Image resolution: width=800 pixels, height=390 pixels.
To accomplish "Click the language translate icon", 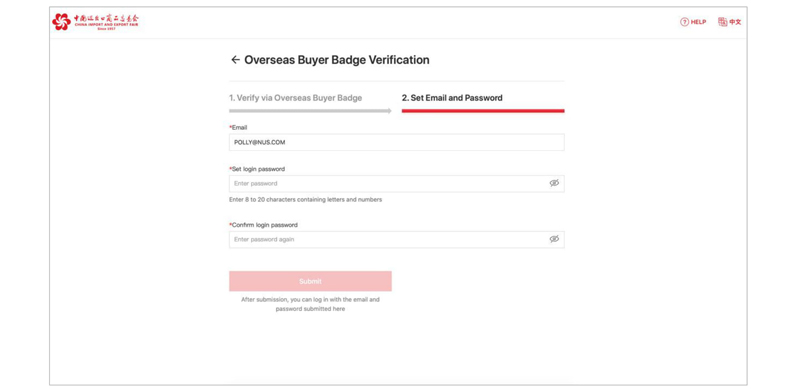I will (x=722, y=22).
